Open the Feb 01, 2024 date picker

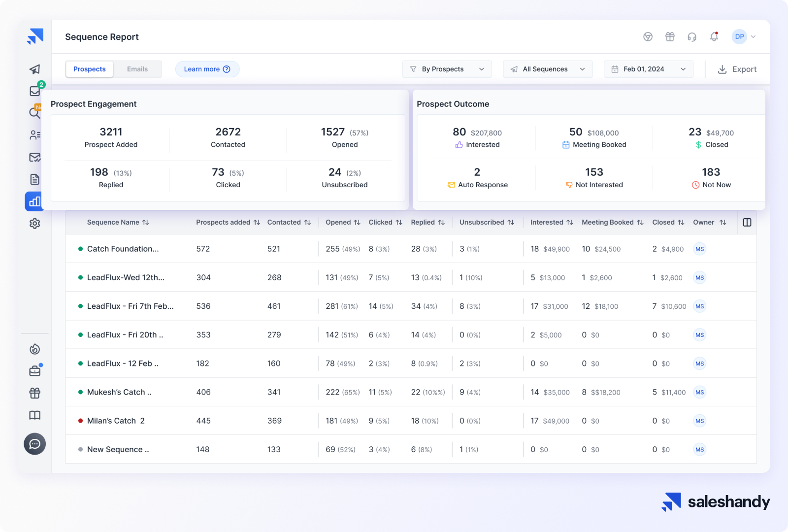click(x=648, y=69)
